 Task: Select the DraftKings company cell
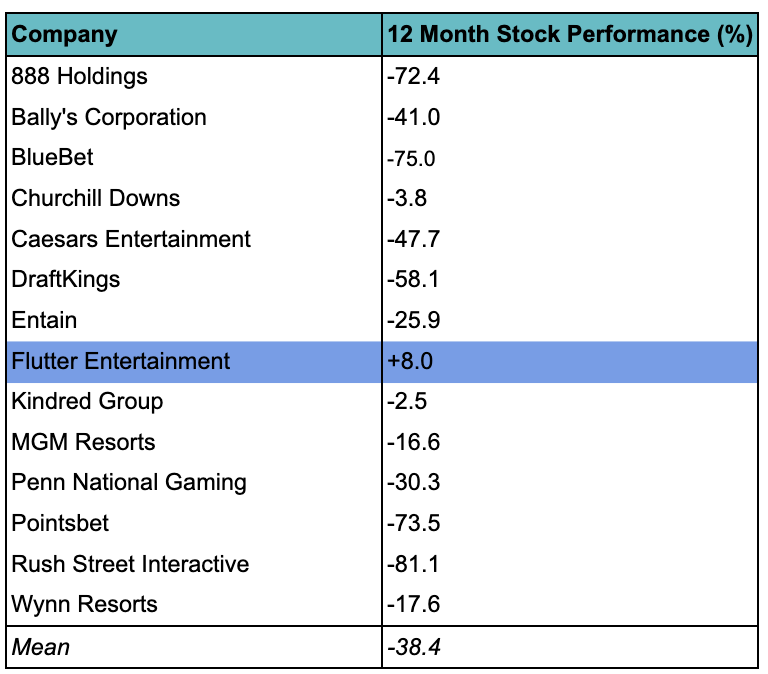[65, 279]
